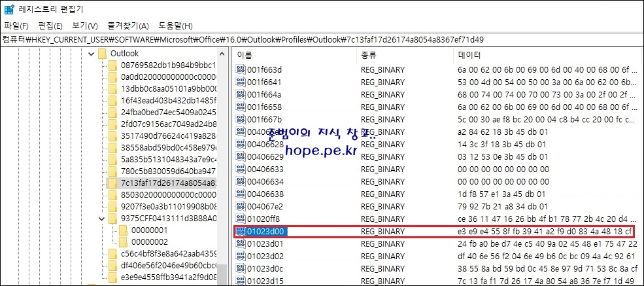Click folder icon of 24fba0bed74ec5409a0245
This screenshot has height=286, width=644.
coord(113,113)
